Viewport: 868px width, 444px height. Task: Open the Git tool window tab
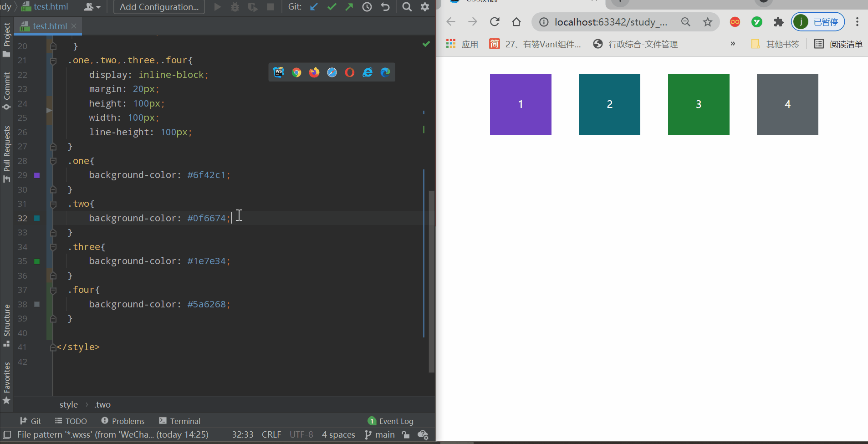(x=31, y=421)
